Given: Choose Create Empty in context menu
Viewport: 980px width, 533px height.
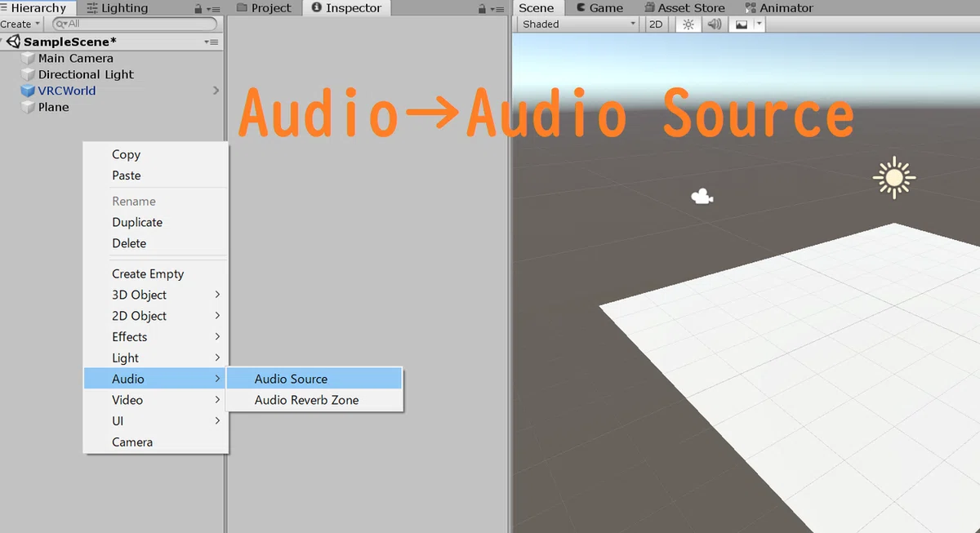Looking at the screenshot, I should [156, 273].
